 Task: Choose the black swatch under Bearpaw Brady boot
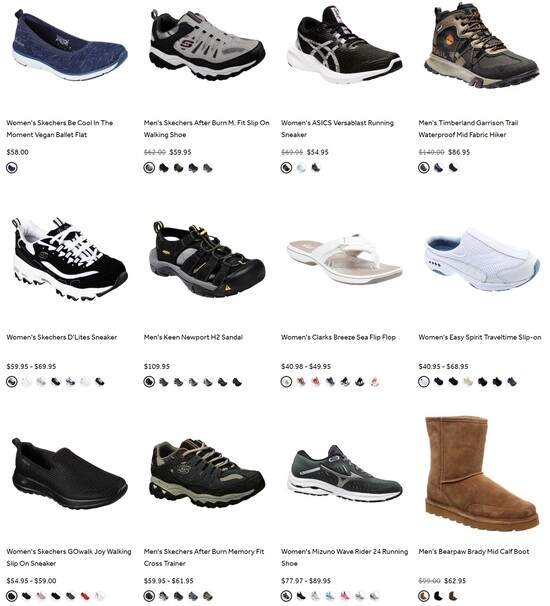point(438,596)
